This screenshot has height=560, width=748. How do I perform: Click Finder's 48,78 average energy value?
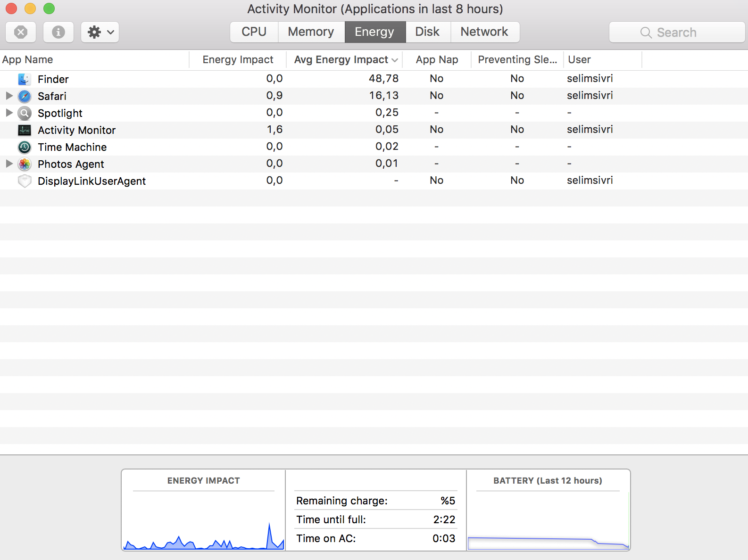(383, 78)
